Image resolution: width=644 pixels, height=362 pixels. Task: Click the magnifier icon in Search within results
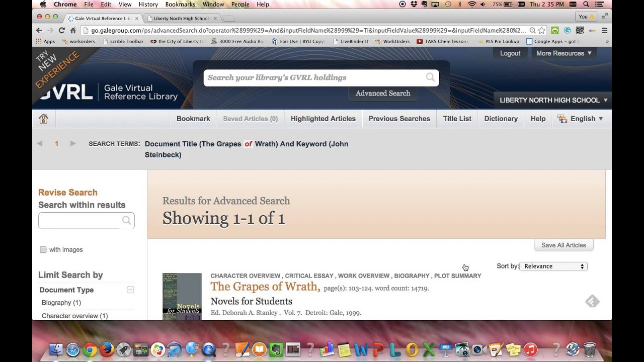click(126, 220)
